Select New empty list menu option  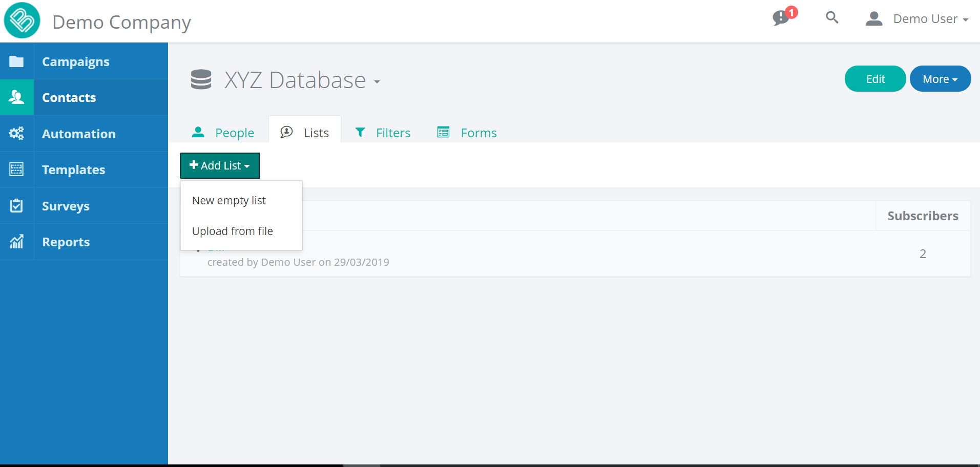[229, 200]
